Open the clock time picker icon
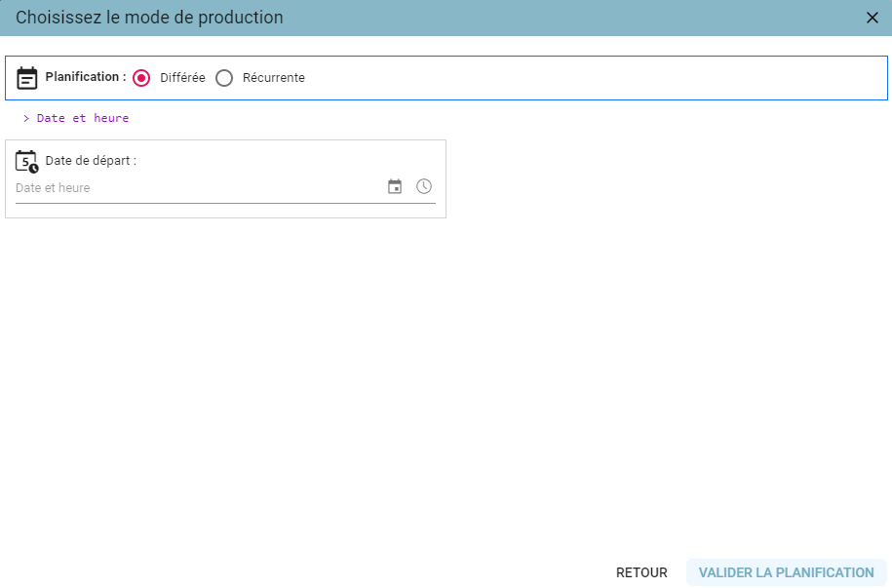This screenshot has height=588, width=892. pos(424,186)
